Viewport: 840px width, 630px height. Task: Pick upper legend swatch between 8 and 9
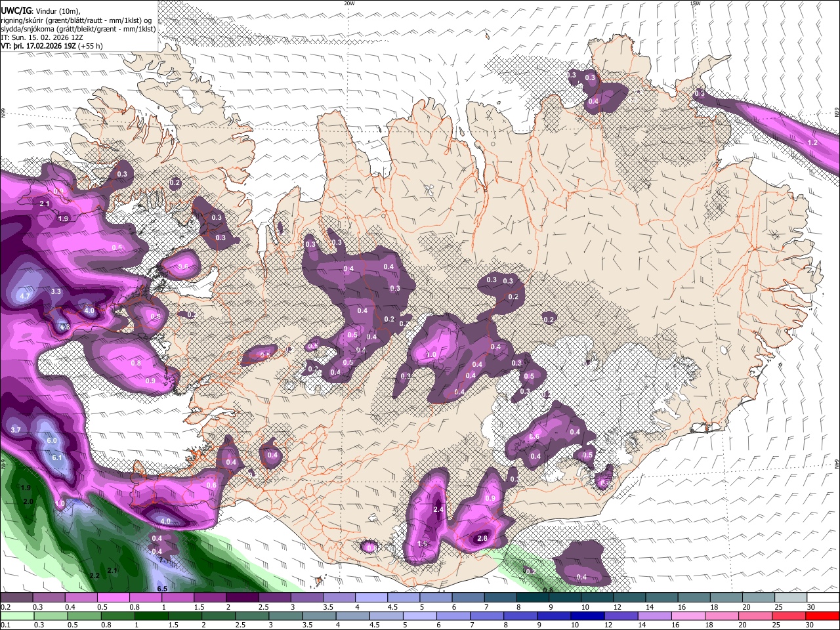532,598
